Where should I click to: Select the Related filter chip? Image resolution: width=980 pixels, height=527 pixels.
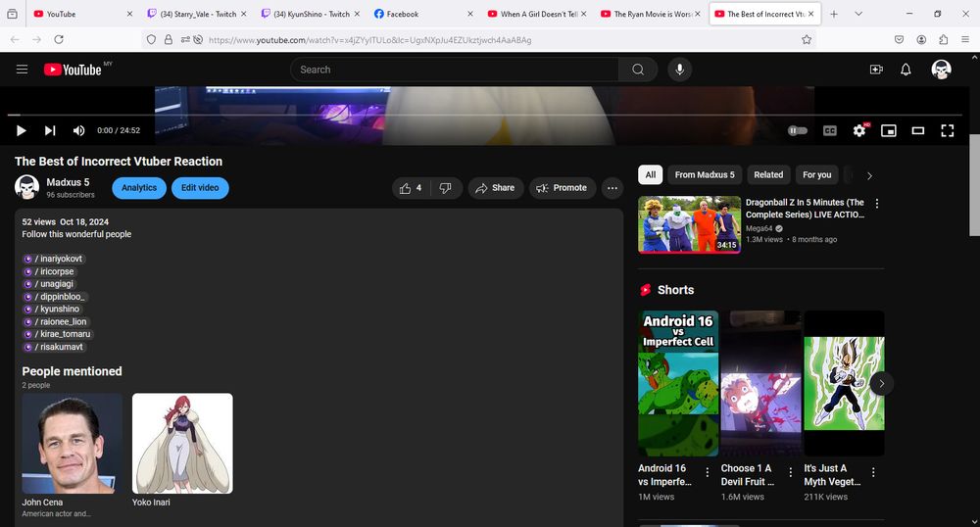(x=768, y=174)
